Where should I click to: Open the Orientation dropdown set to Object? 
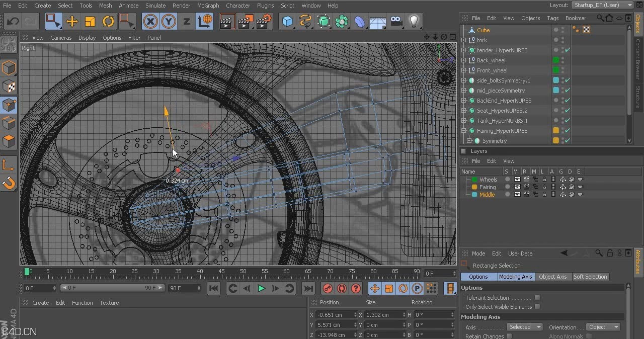click(602, 327)
